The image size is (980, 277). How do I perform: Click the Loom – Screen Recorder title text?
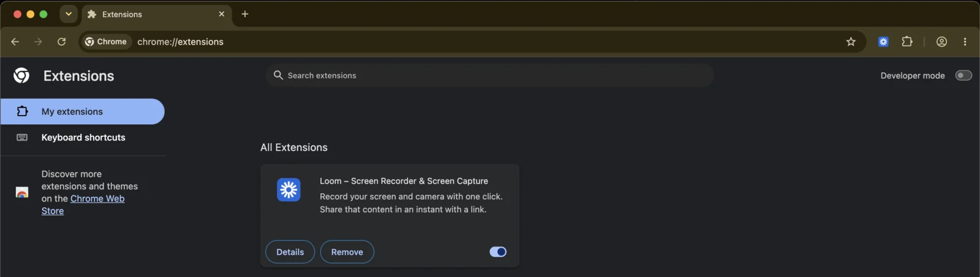tap(404, 181)
